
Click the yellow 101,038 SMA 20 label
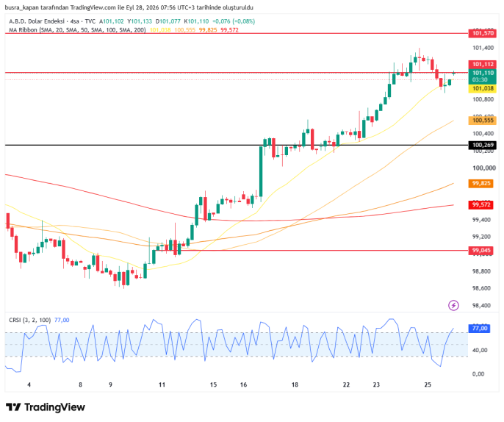(x=482, y=88)
